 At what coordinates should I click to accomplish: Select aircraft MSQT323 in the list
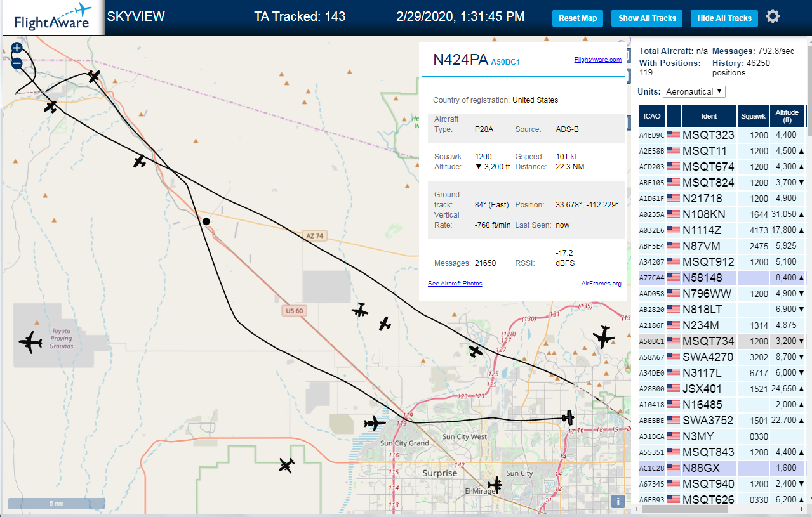click(x=722, y=135)
